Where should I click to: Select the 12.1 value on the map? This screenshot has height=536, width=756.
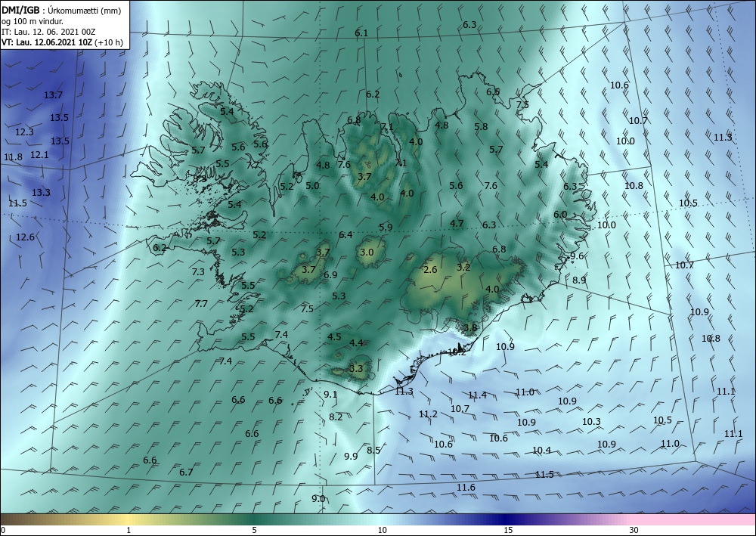[x=39, y=155]
